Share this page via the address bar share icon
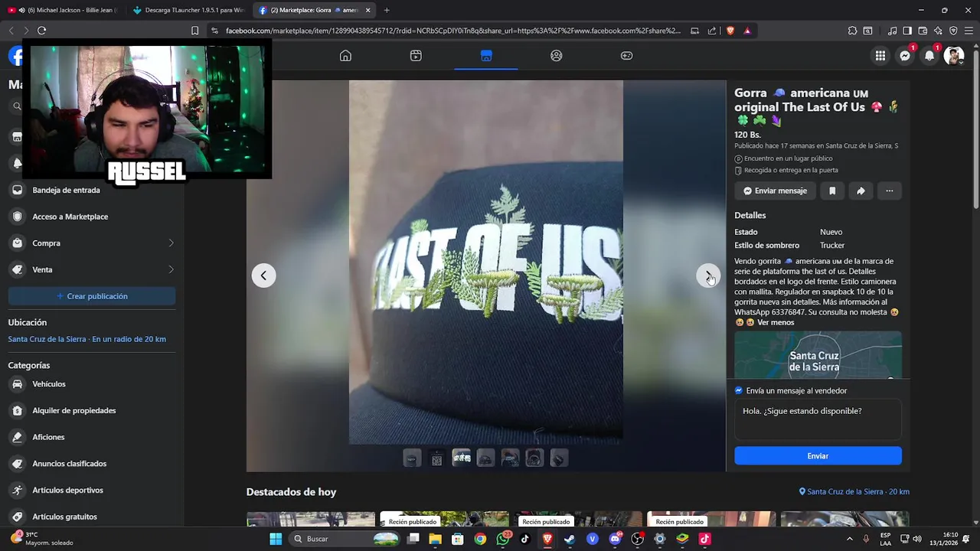The height and width of the screenshot is (551, 980). (712, 31)
